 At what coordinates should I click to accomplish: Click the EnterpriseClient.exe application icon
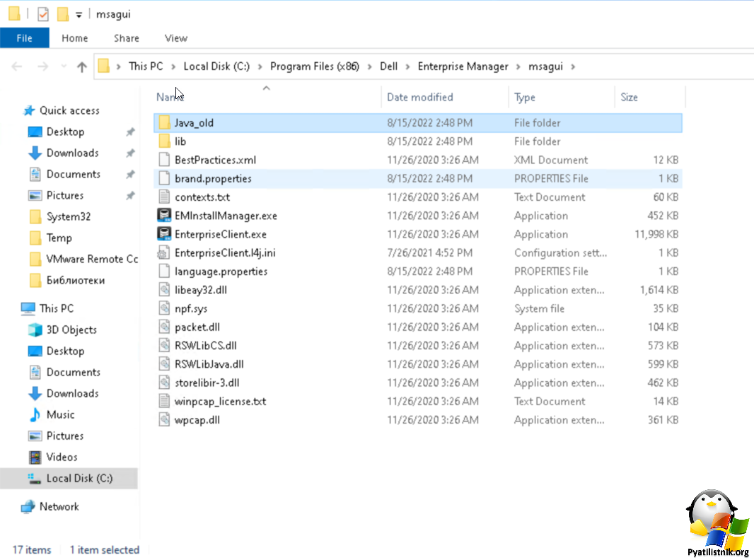(164, 234)
